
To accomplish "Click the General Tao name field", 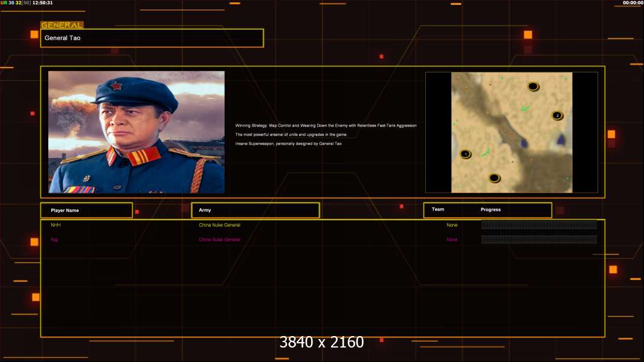I will coord(152,38).
